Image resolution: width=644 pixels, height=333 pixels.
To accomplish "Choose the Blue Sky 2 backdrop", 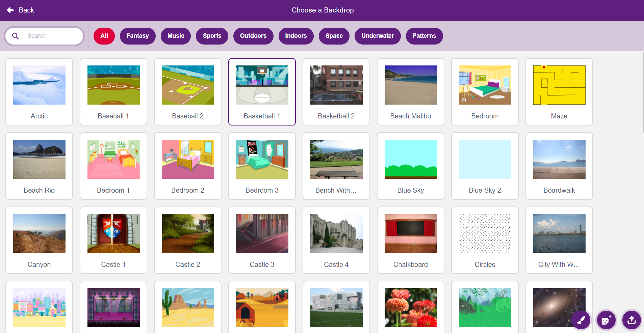I will [485, 166].
